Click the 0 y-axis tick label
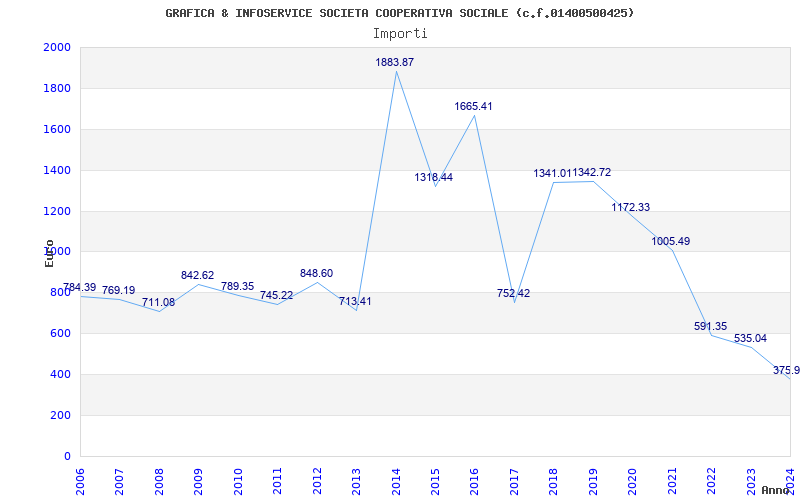 (67, 456)
